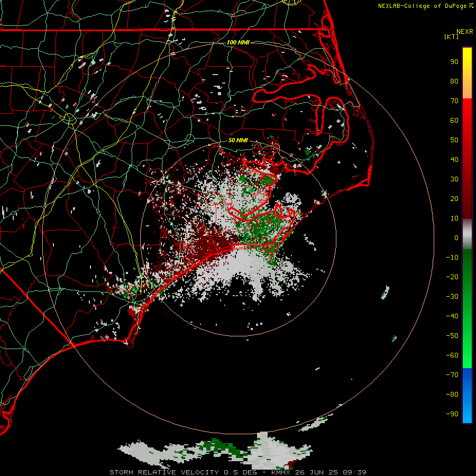Click the -50 value on the velocity scale
476x476 pixels.
pyautogui.click(x=452, y=336)
